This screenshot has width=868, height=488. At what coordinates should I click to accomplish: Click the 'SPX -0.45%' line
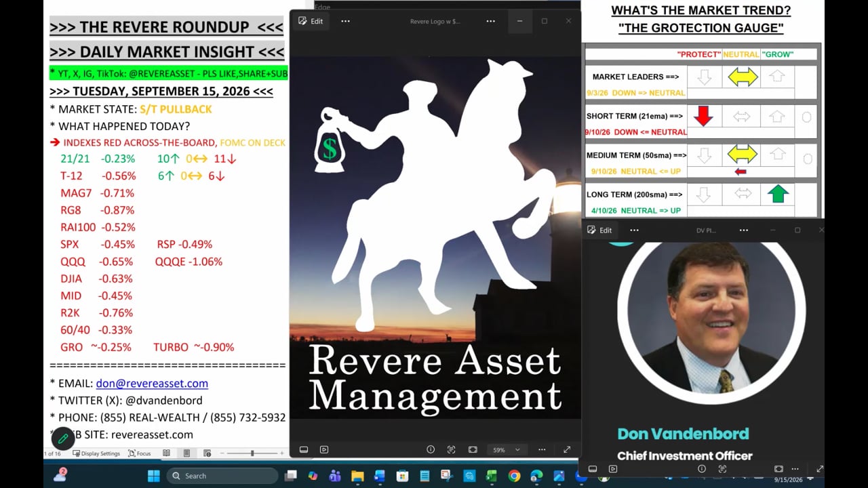pos(98,244)
